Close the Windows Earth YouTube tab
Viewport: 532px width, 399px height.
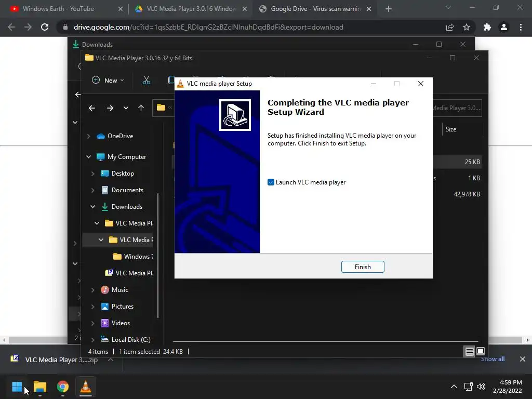click(121, 9)
